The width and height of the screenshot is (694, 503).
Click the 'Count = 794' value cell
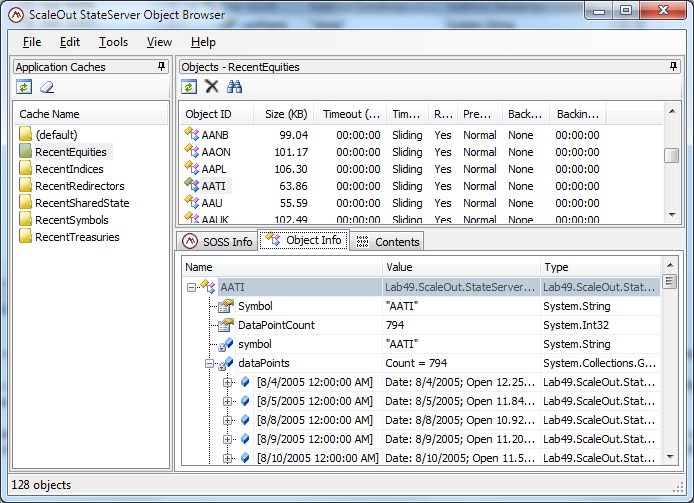pyautogui.click(x=416, y=363)
